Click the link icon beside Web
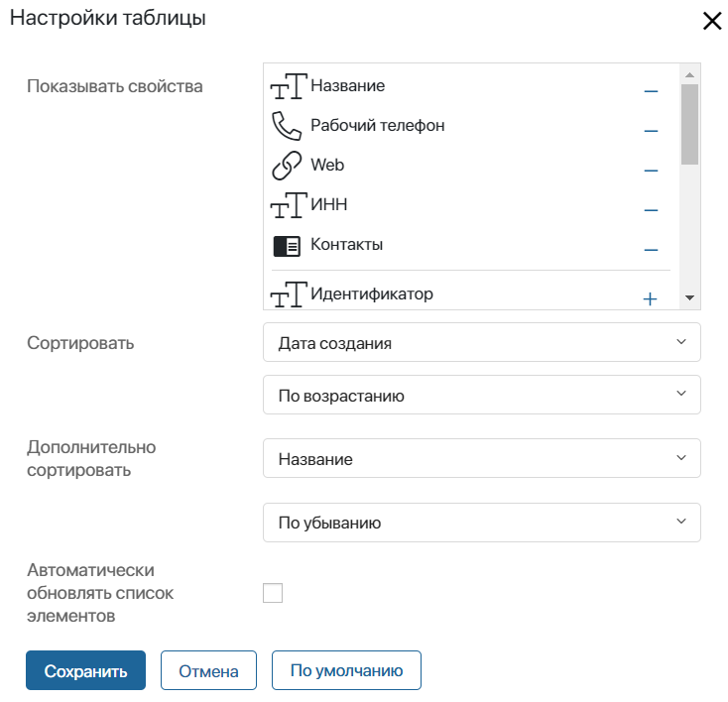Image resolution: width=728 pixels, height=702 pixels. click(287, 166)
